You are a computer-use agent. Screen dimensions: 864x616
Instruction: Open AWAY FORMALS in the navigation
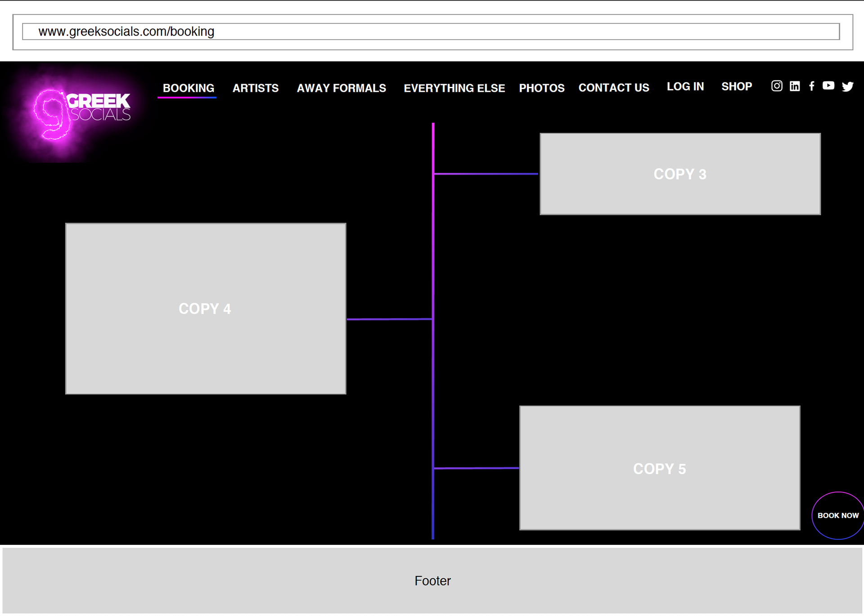[x=342, y=88]
